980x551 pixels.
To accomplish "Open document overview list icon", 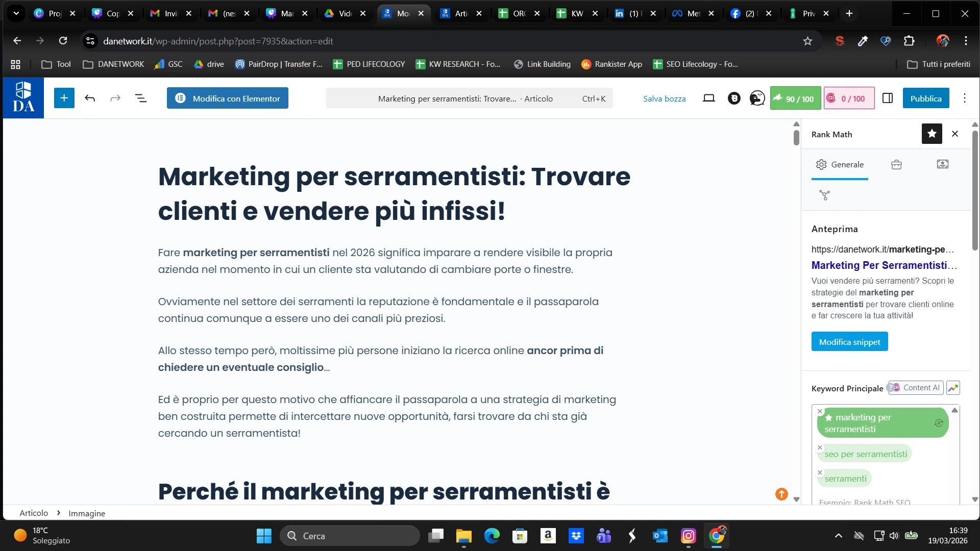I will click(x=141, y=98).
